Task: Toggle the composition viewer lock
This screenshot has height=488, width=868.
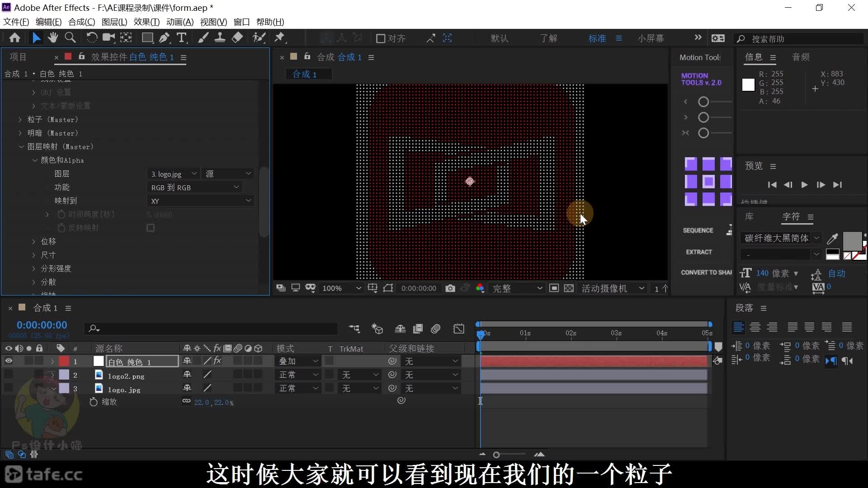Action: pos(307,56)
